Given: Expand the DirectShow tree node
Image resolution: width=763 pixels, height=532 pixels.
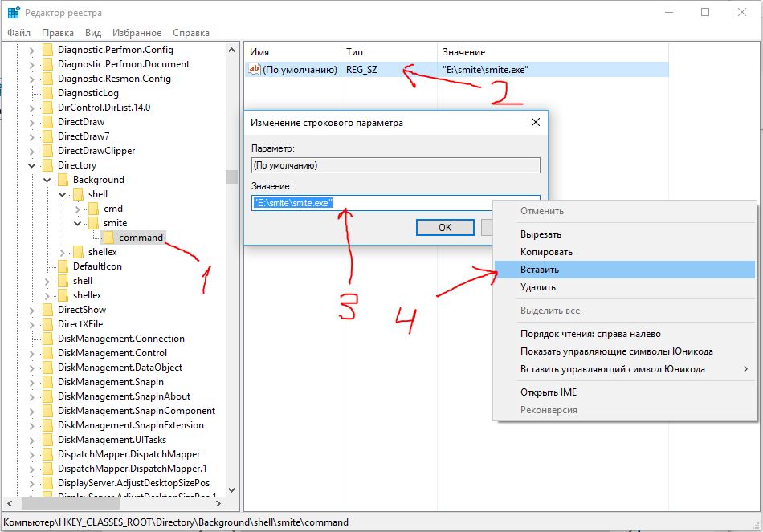Looking at the screenshot, I should click(x=31, y=311).
